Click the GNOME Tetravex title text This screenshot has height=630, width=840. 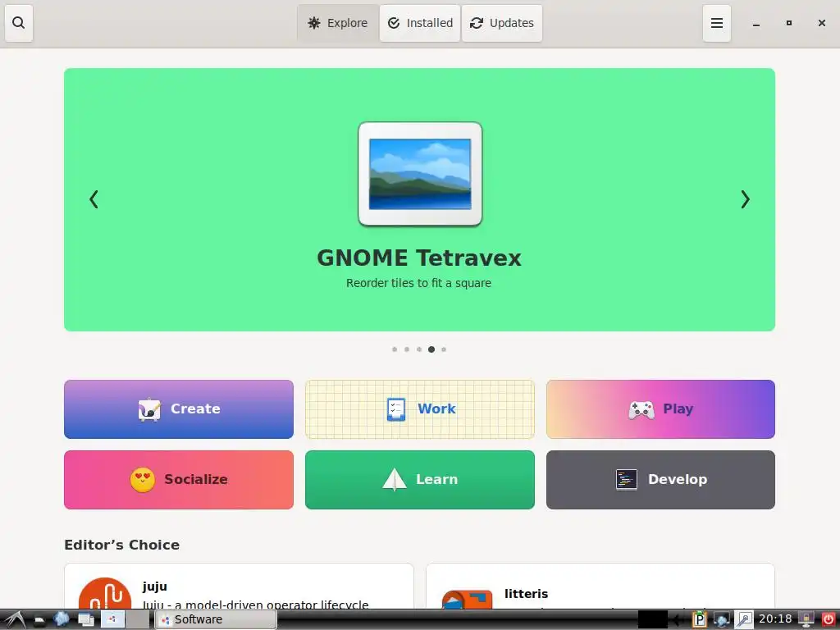coord(419,258)
